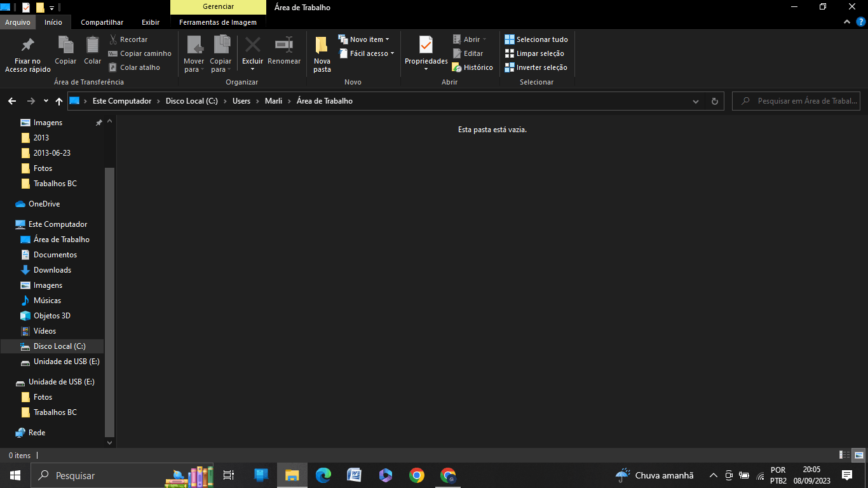The image size is (868, 488).
Task: Open Google Chrome from the taskbar
Action: click(417, 475)
